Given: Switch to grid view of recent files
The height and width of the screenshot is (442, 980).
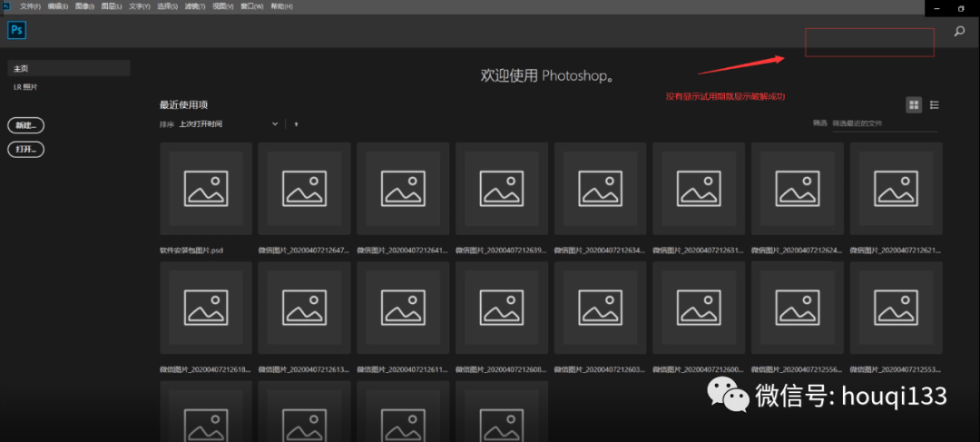Looking at the screenshot, I should [x=914, y=105].
